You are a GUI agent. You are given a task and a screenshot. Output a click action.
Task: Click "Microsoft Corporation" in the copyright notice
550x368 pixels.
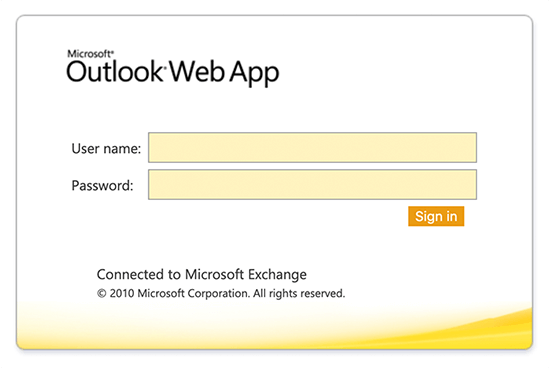pyautogui.click(x=193, y=294)
